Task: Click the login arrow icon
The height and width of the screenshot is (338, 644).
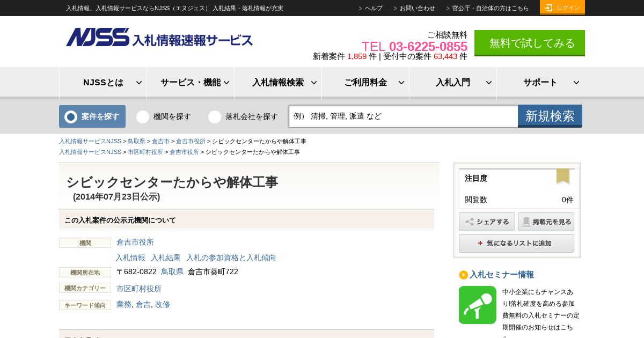Action: pos(548,8)
